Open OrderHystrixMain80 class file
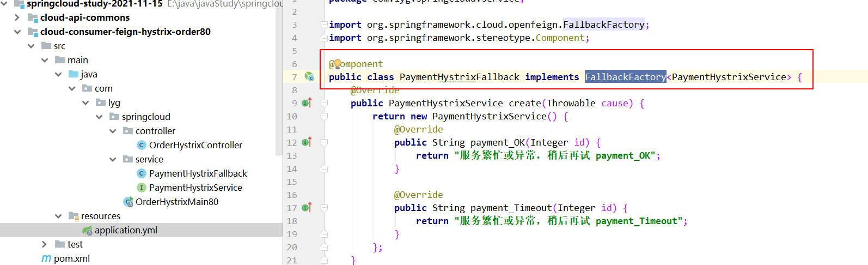 [177, 202]
